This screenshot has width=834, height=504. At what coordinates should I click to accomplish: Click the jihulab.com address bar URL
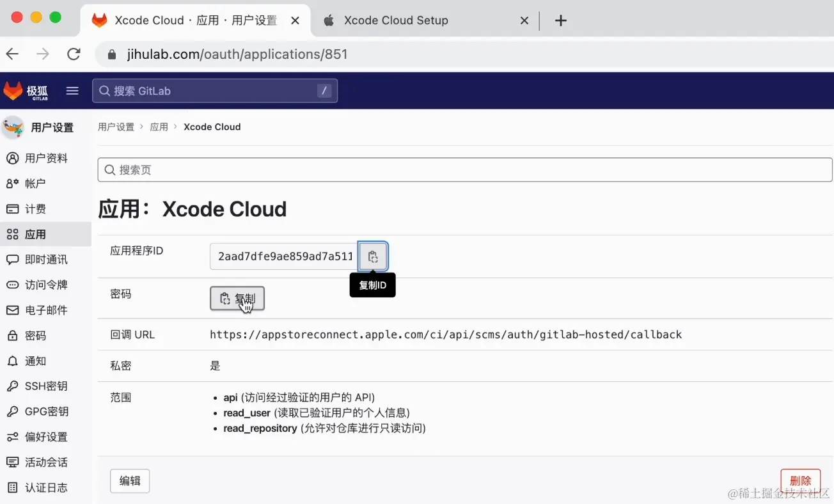(x=237, y=54)
